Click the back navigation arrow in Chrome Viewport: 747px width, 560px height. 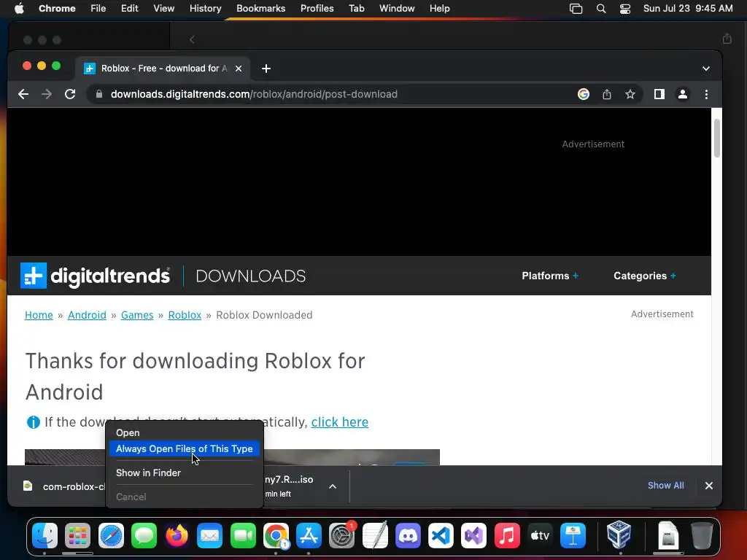(23, 94)
